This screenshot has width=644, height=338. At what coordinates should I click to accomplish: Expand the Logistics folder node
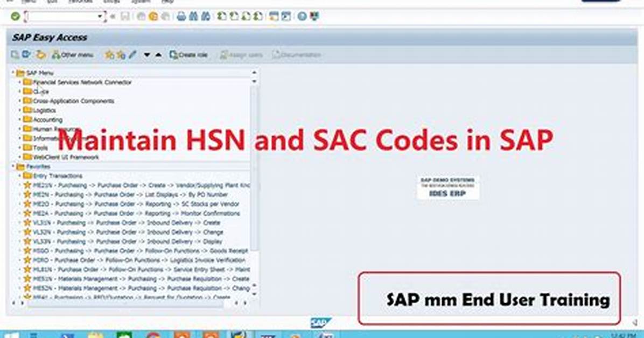click(x=20, y=110)
